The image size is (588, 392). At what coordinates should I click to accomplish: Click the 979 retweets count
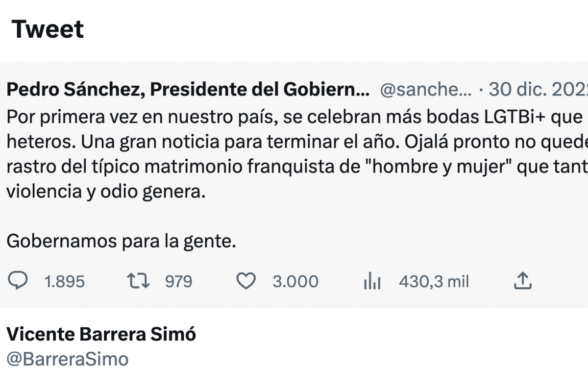point(178,282)
